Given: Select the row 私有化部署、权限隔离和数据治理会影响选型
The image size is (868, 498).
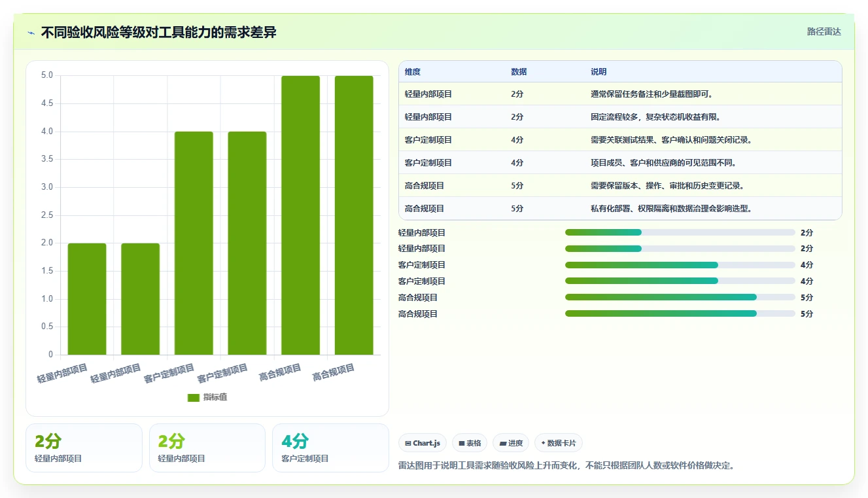Looking at the screenshot, I should [x=620, y=209].
